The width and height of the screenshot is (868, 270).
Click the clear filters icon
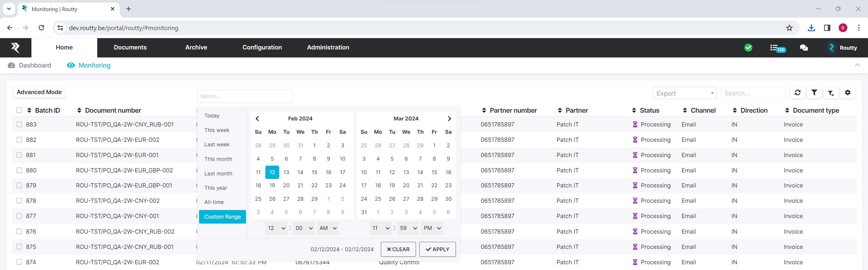click(831, 93)
